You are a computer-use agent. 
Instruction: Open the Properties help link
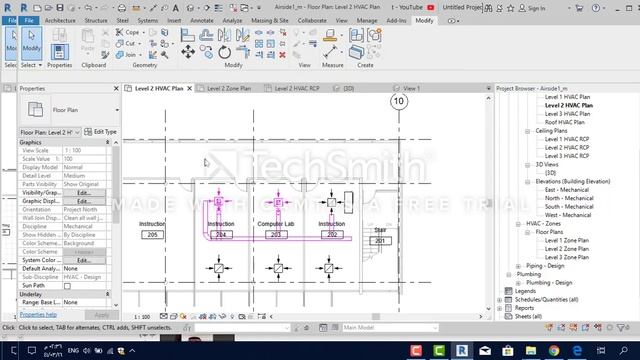tap(38, 315)
